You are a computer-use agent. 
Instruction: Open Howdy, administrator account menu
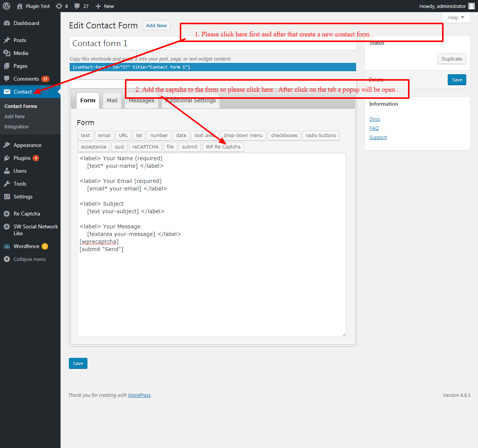coord(447,6)
